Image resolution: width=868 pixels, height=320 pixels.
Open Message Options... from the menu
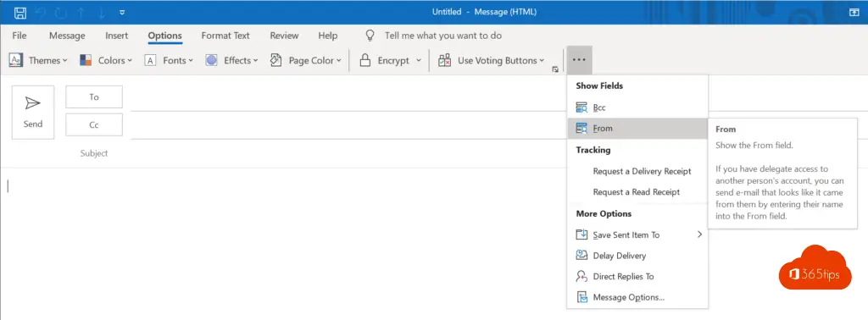coord(637,297)
